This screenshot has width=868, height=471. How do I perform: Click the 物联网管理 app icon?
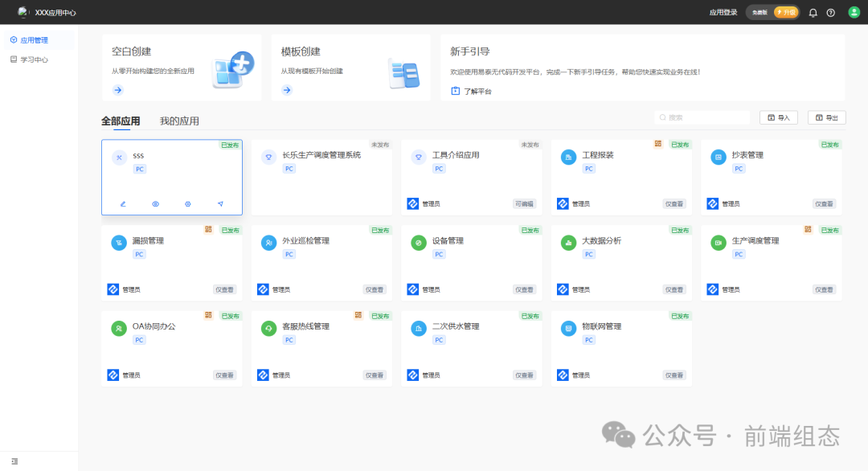pos(568,329)
